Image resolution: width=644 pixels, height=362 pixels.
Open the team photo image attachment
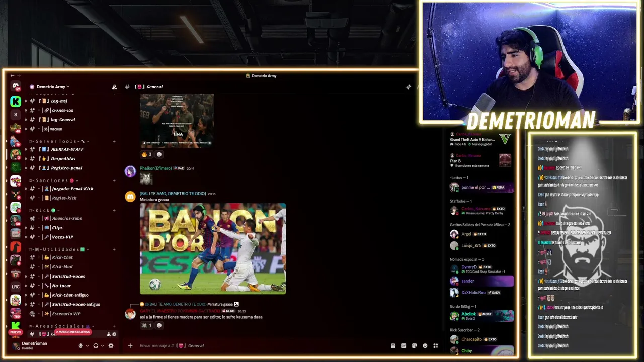tap(177, 121)
